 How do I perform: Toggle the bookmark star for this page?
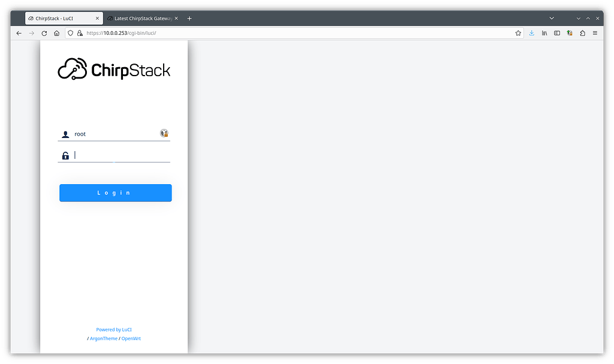point(518,33)
